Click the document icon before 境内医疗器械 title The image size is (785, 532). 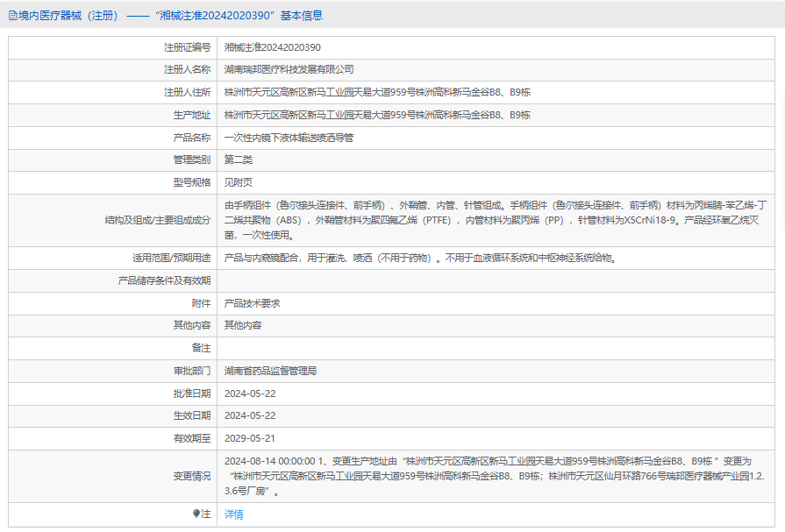(x=12, y=16)
